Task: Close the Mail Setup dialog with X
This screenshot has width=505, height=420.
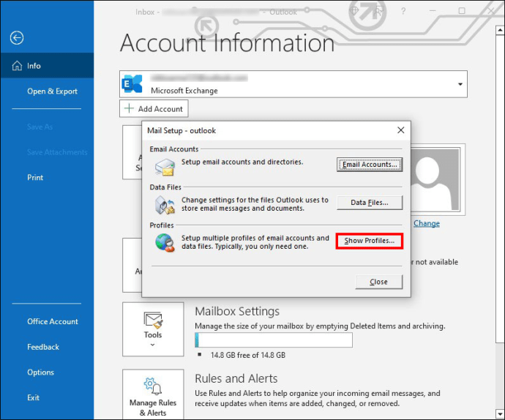Action: [x=401, y=130]
